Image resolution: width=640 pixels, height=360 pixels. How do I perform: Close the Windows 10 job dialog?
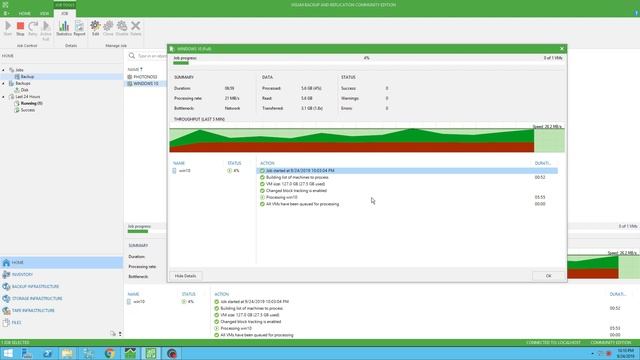tap(562, 49)
